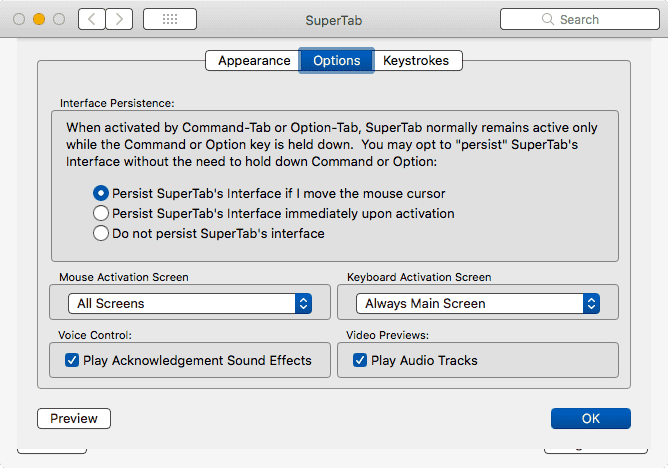Select the Options tab
The image size is (668, 468).
(337, 60)
